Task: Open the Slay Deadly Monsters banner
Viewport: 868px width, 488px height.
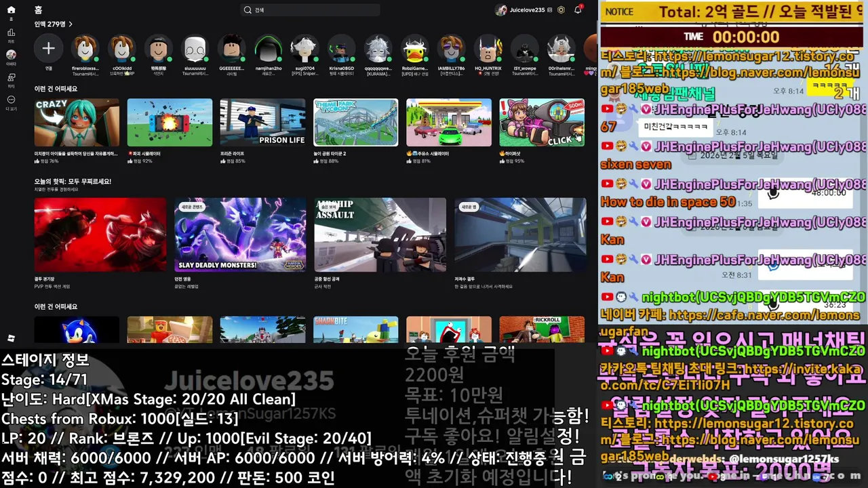Action: 240,235
